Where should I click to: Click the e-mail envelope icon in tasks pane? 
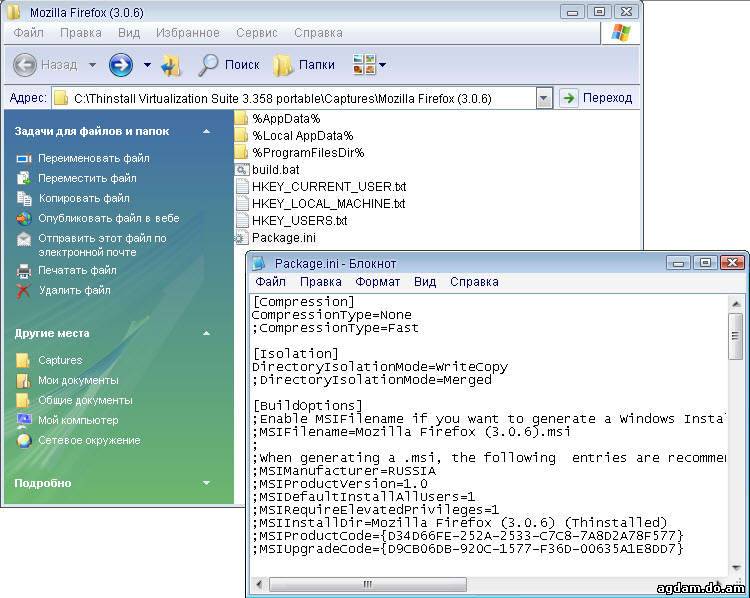click(x=24, y=238)
